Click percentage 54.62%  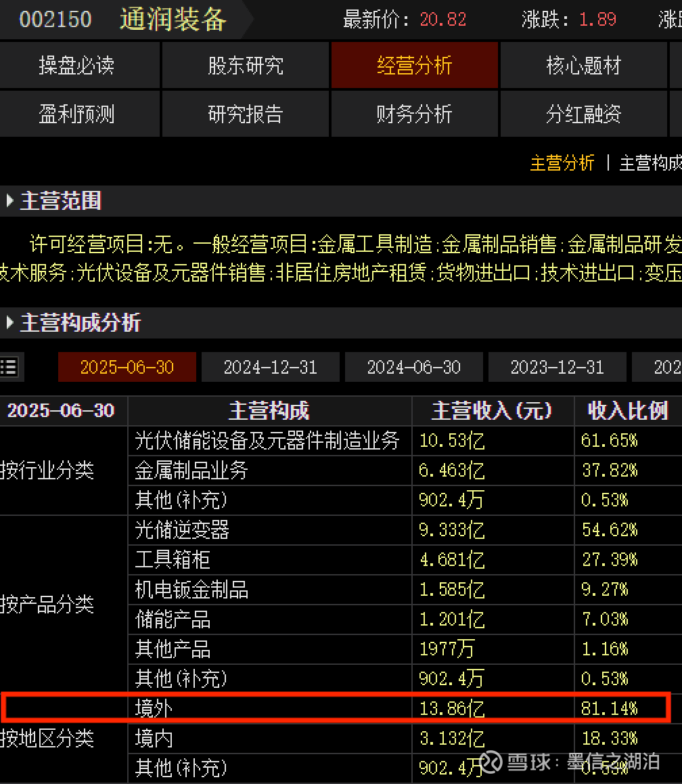pos(610,530)
